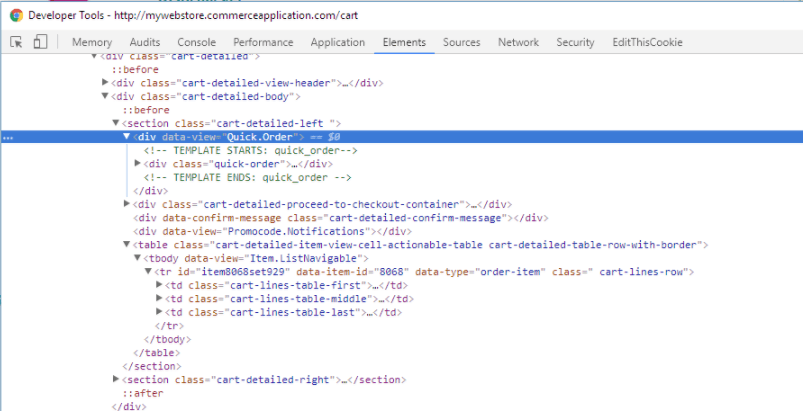The image size is (803, 411).
Task: Toggle the device toolbar icon
Action: point(41,42)
